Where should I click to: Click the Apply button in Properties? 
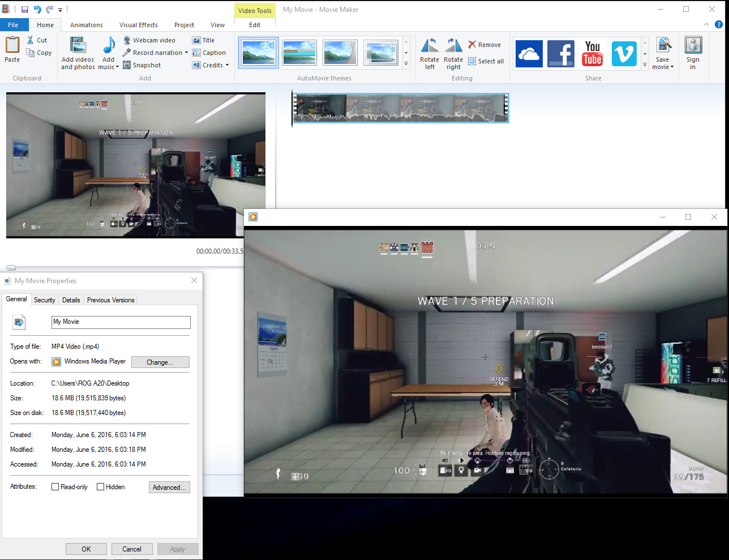click(x=178, y=549)
